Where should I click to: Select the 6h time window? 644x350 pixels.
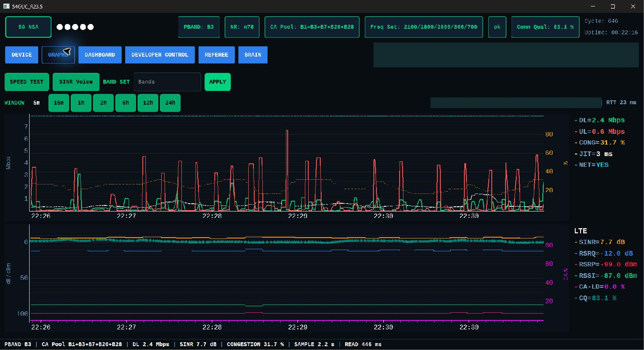[x=126, y=103]
